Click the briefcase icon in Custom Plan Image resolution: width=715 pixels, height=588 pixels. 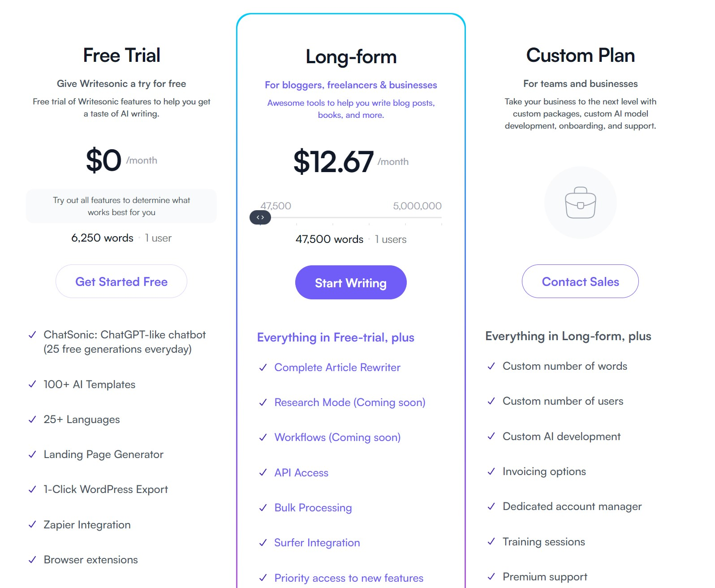(x=580, y=203)
